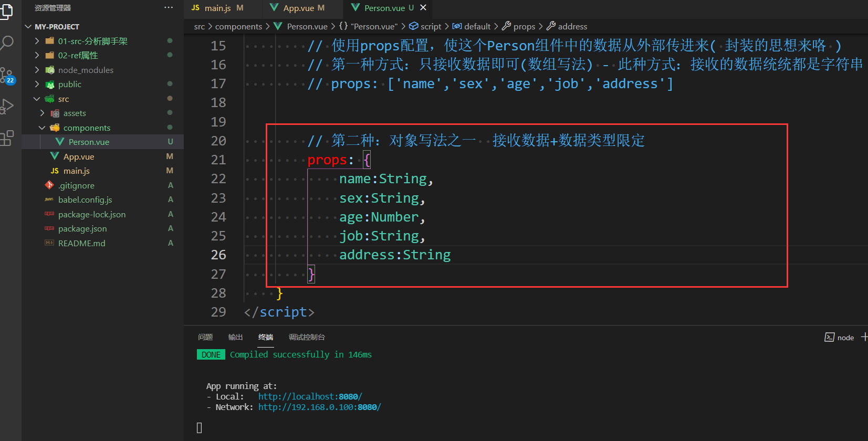Click breadcrumb segment props

pyautogui.click(x=524, y=26)
